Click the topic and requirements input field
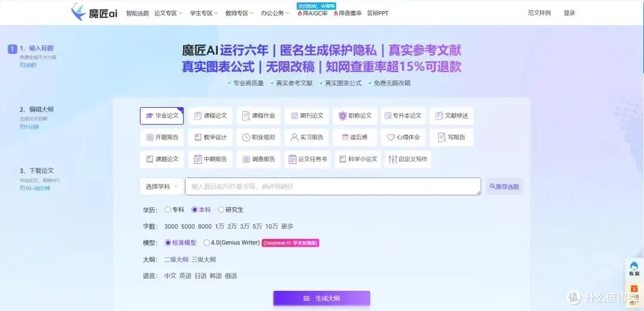The width and height of the screenshot is (644, 311). pos(333,186)
